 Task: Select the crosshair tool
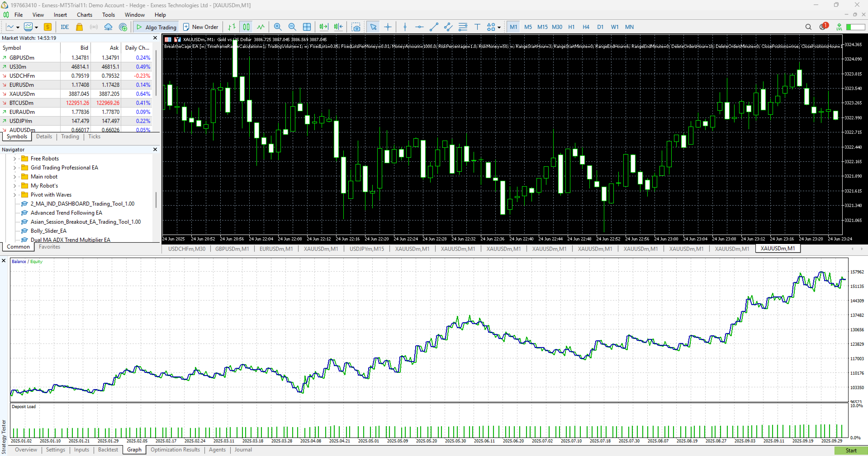coord(388,27)
